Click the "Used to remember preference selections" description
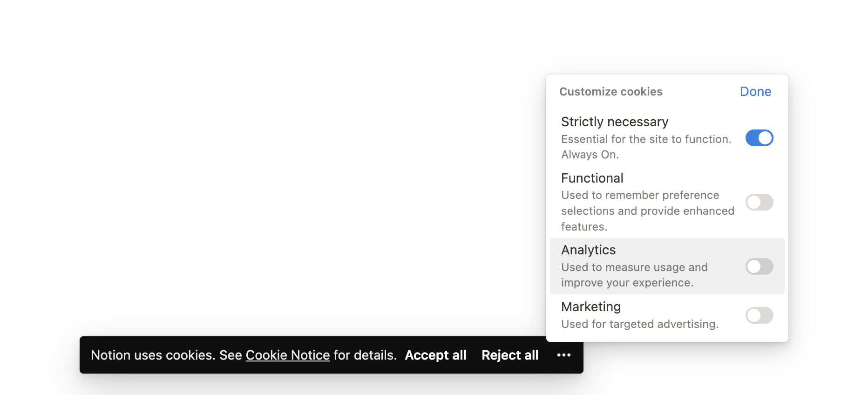The height and width of the screenshot is (395, 868). [x=640, y=195]
